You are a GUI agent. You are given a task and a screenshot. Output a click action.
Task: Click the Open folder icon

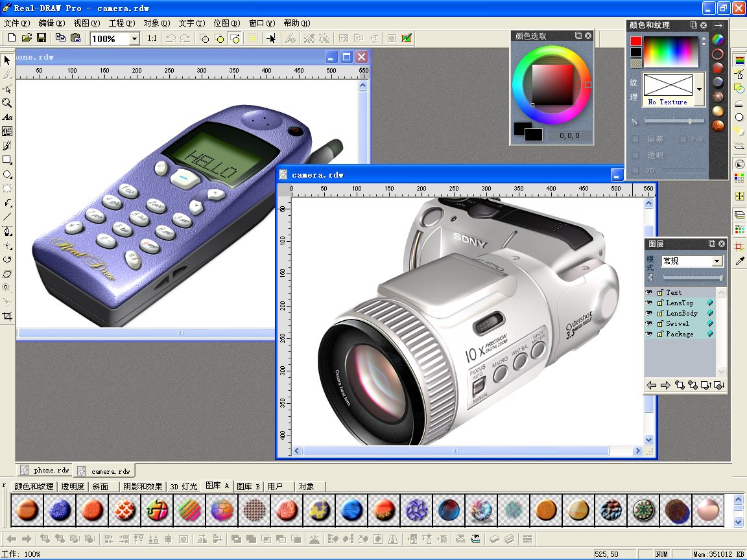27,38
